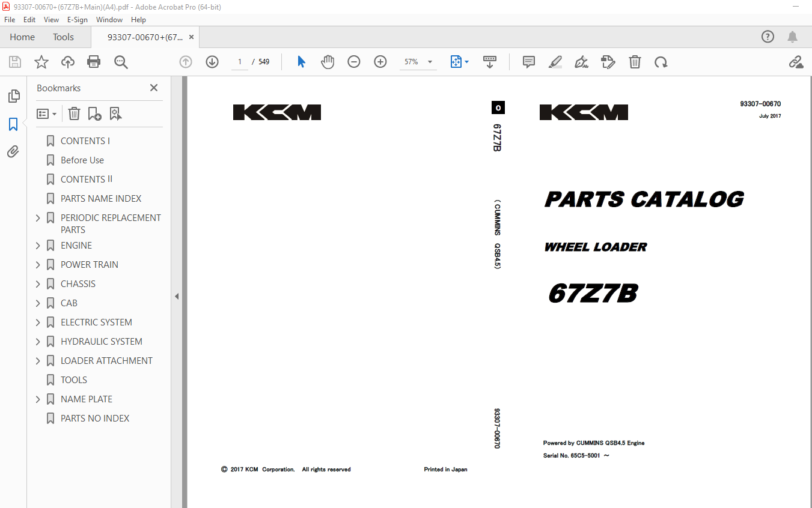Open the find text magnifier
Image resolution: width=812 pixels, height=508 pixels.
click(x=121, y=62)
